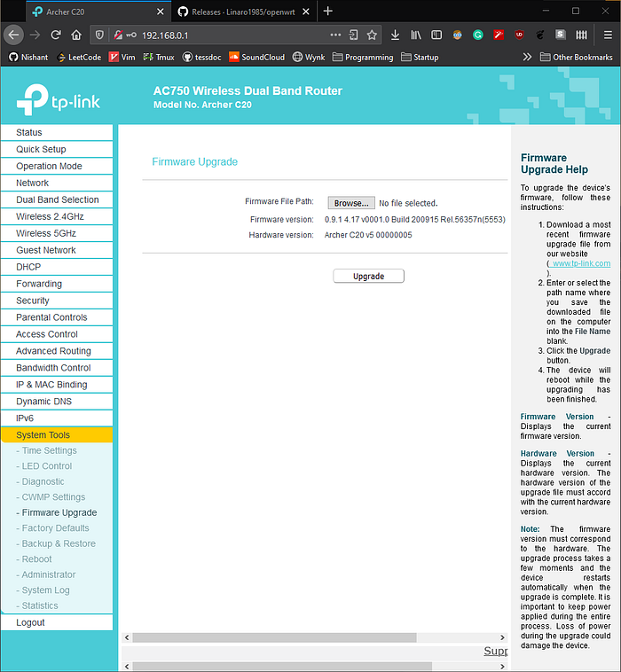Viewport: 621px width, 672px height.
Task: Open the LeetCode bookmark
Action: coord(79,57)
